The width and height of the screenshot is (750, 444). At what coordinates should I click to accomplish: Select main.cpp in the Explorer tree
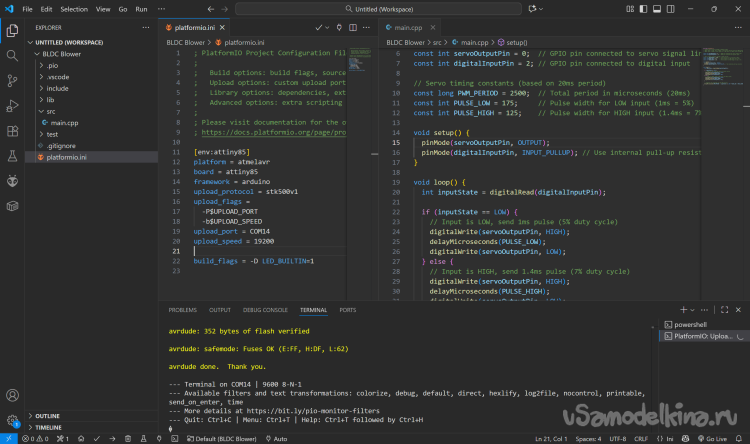click(64, 122)
